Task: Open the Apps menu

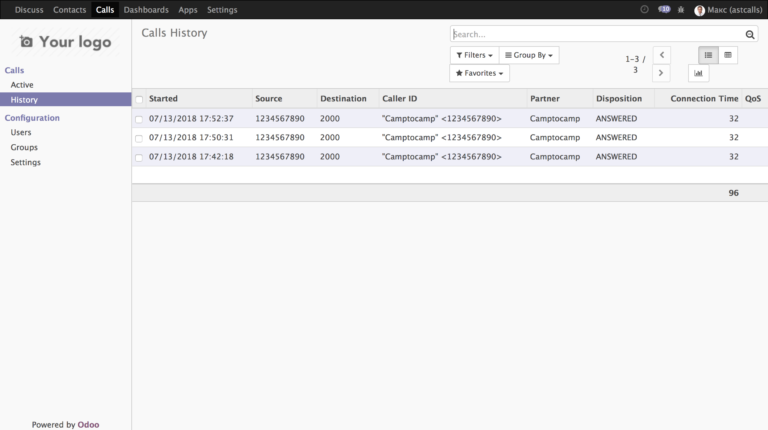Action: click(188, 10)
